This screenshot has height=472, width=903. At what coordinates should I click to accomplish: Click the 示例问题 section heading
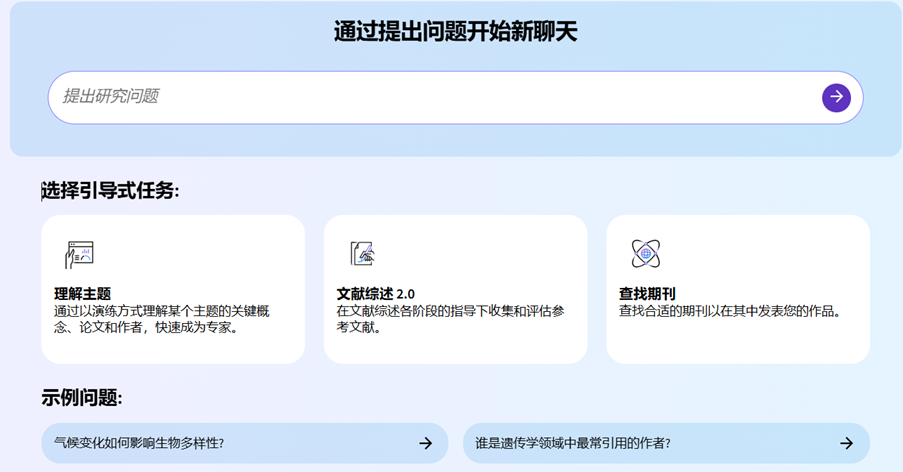81,398
